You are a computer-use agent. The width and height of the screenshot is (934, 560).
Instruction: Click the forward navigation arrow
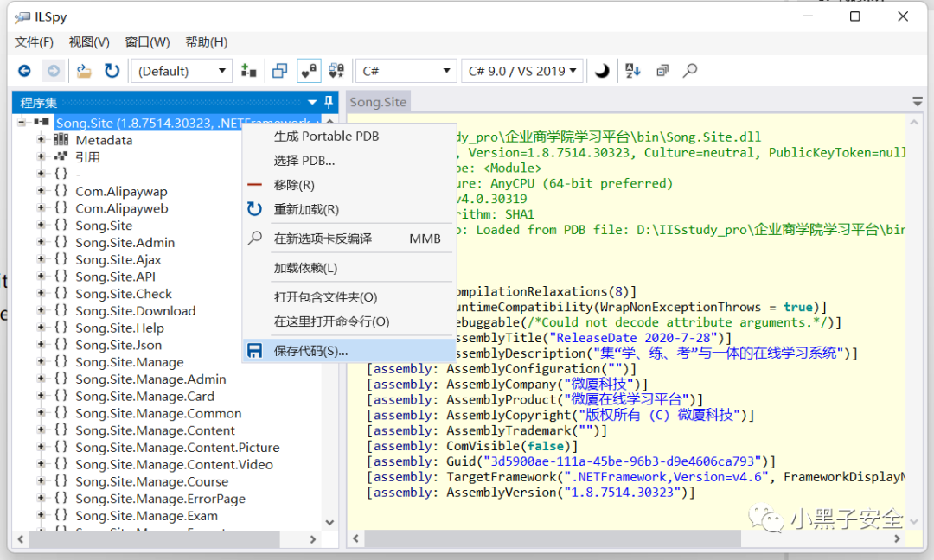click(x=54, y=71)
